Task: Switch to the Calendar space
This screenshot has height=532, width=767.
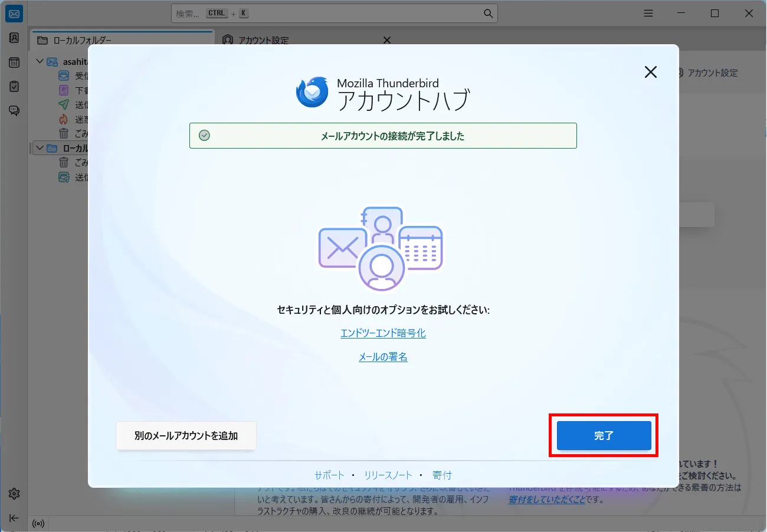Action: tap(14, 62)
